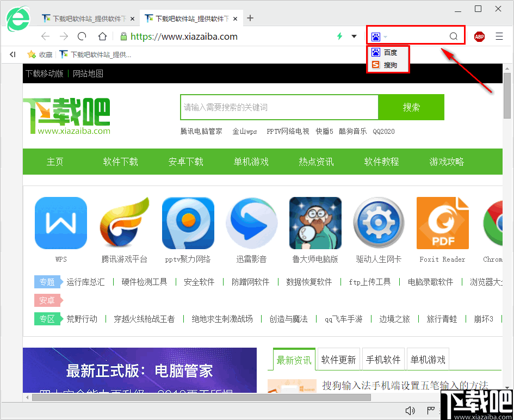Mute the page using the speaker icon
Image resolution: width=514 pixels, height=420 pixels.
(x=410, y=411)
